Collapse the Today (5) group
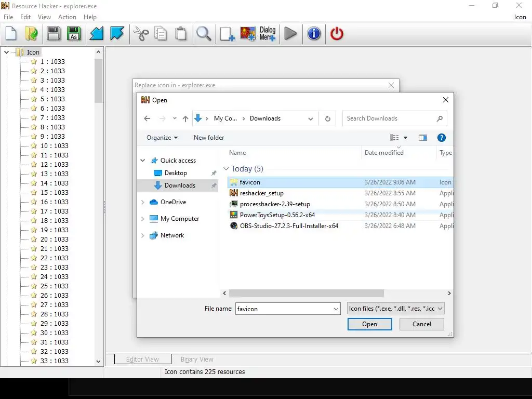The image size is (532, 399). tap(227, 169)
